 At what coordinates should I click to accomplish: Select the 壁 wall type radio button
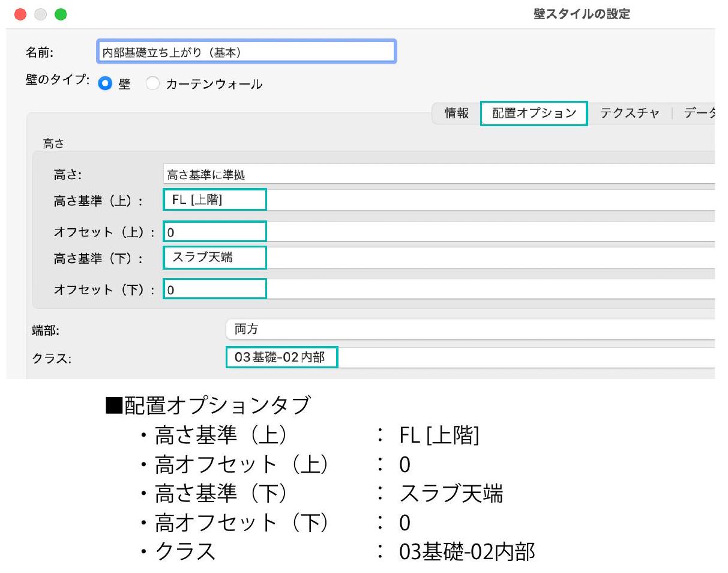coord(105,84)
